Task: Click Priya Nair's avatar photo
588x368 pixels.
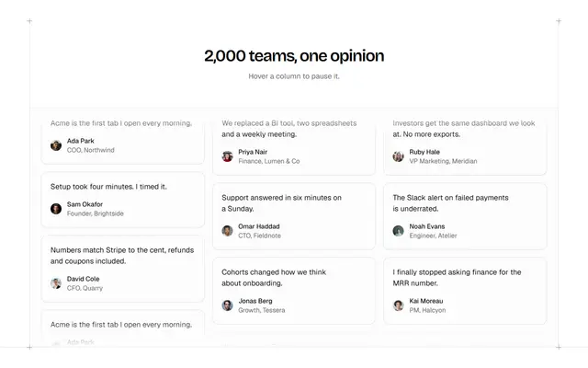Action: pyautogui.click(x=227, y=156)
